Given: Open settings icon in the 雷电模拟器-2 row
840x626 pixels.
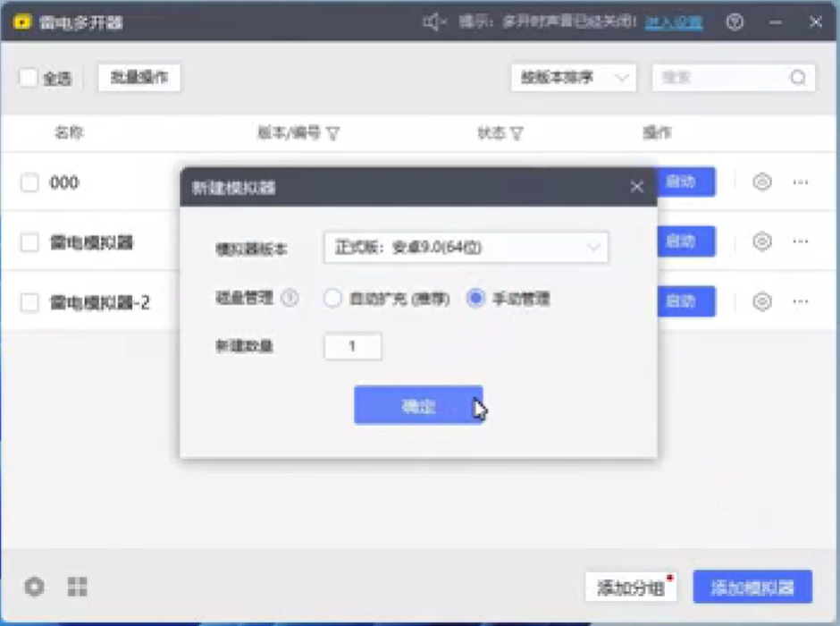Looking at the screenshot, I should click(761, 301).
